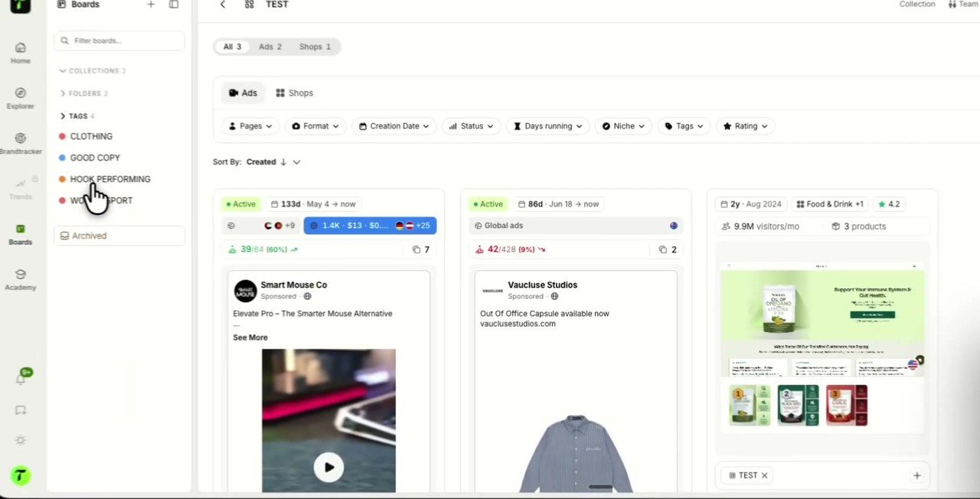Open the chat feedback icon in the sidebar
Viewport: 980px width, 499px height.
click(21, 410)
